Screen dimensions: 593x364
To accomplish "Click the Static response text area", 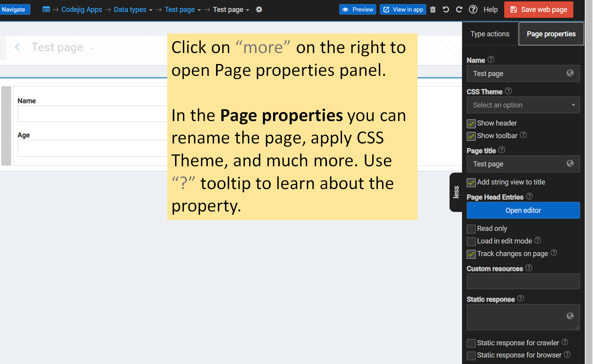I will [x=523, y=317].
